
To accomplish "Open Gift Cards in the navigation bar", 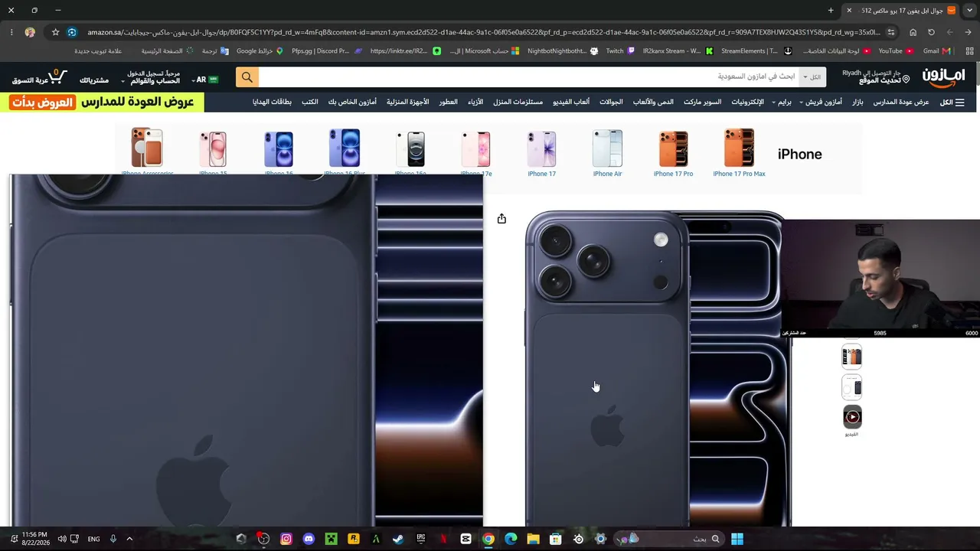I will click(x=272, y=102).
